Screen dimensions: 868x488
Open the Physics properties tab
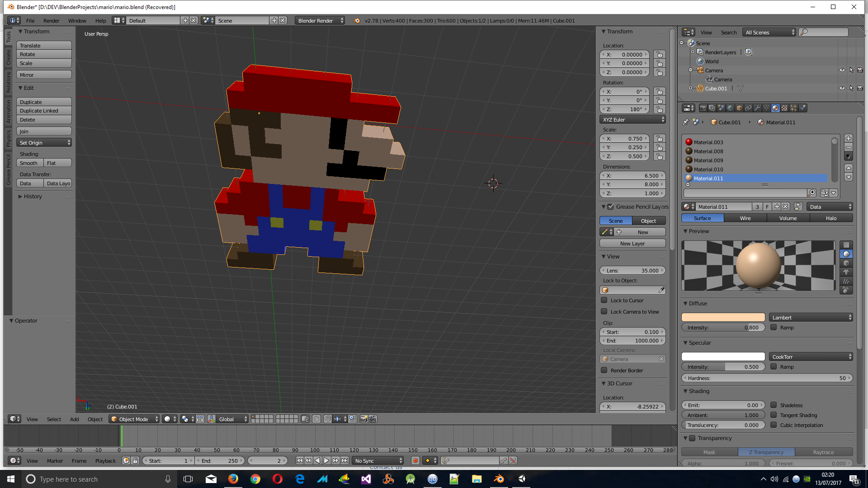tap(802, 108)
